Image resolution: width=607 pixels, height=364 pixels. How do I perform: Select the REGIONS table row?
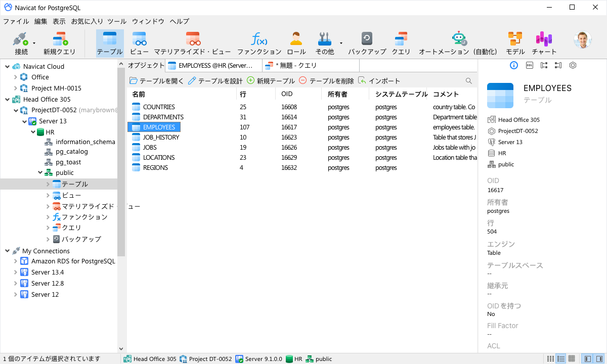(302, 168)
